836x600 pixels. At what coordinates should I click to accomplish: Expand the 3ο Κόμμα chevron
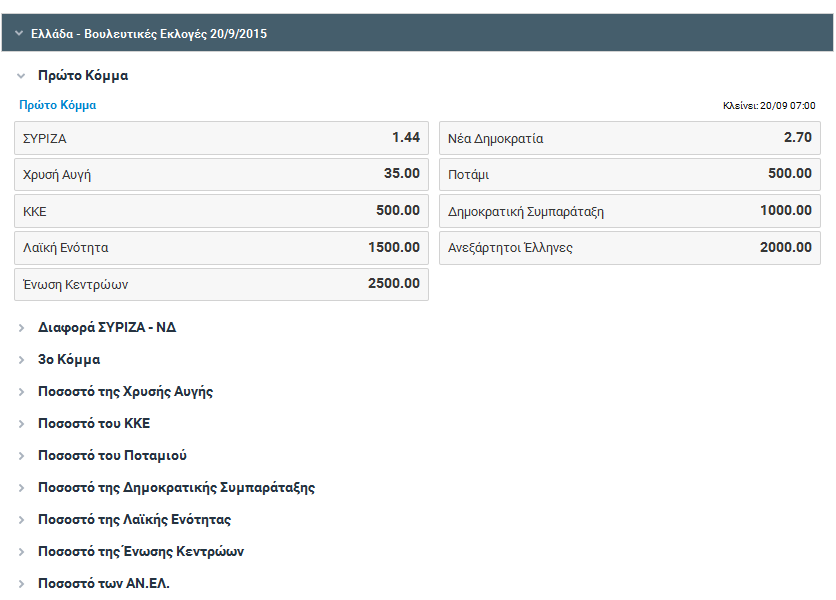(21, 359)
